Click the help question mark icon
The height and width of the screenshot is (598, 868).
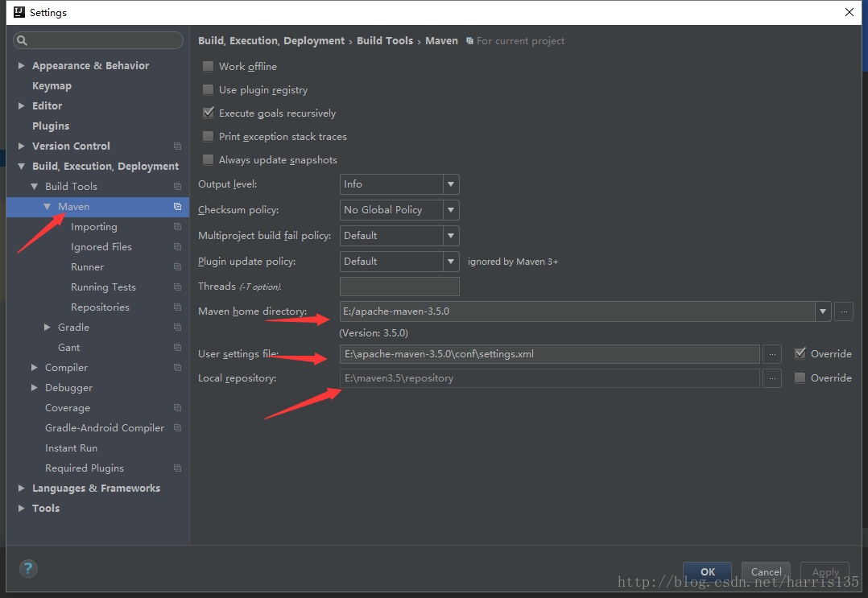(x=28, y=568)
